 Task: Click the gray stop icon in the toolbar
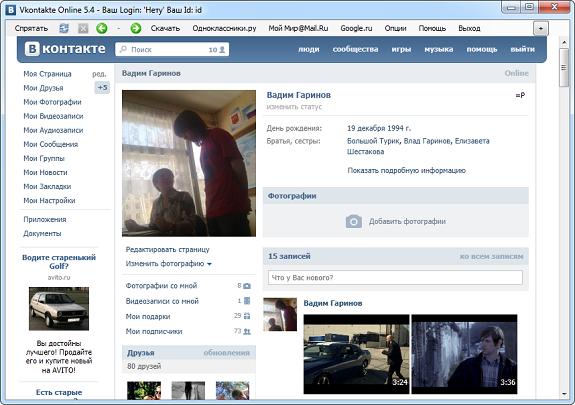(x=83, y=28)
